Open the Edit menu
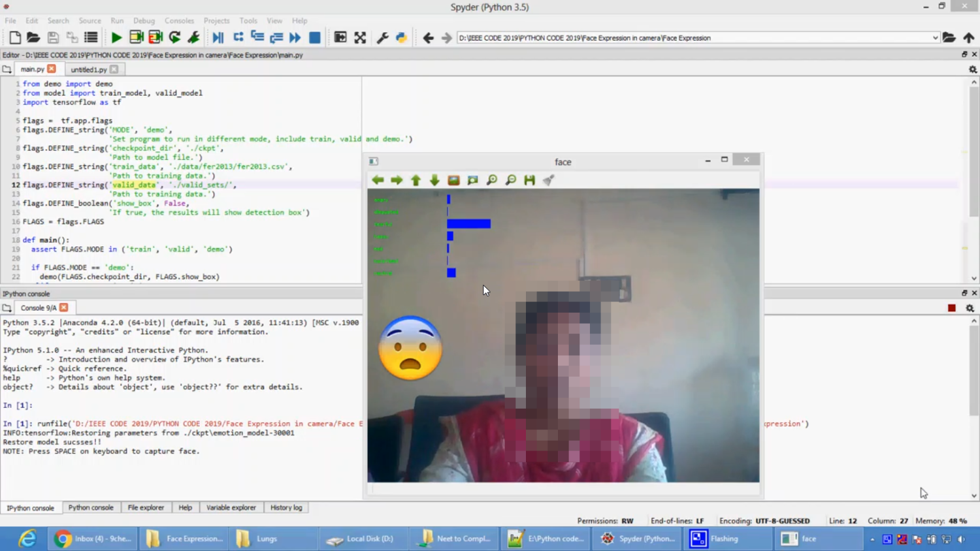 pos(31,21)
